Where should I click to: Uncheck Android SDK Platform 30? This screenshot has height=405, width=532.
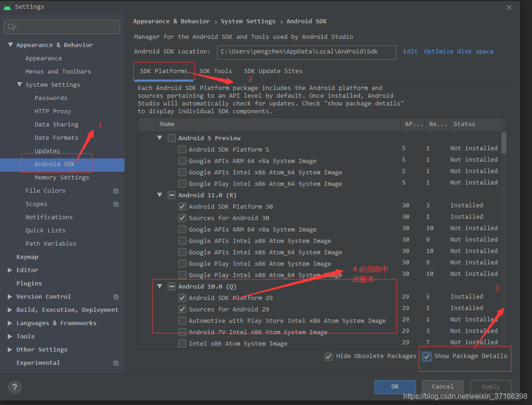(x=182, y=206)
